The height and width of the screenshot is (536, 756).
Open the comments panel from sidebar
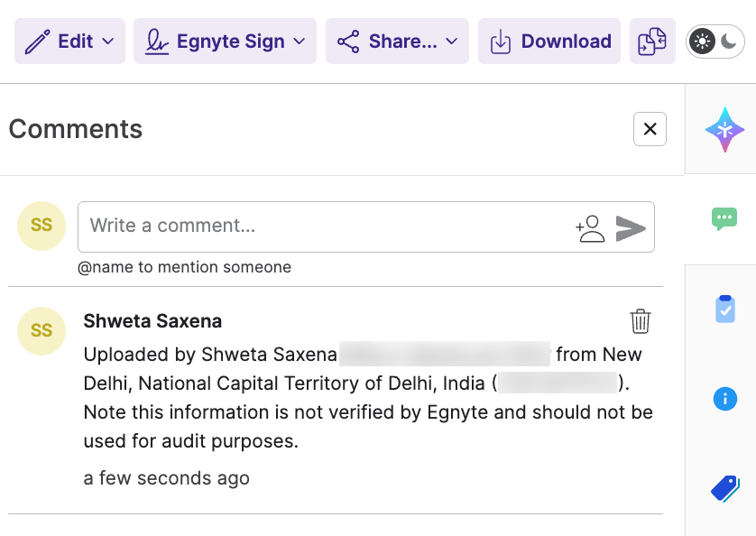(x=724, y=217)
